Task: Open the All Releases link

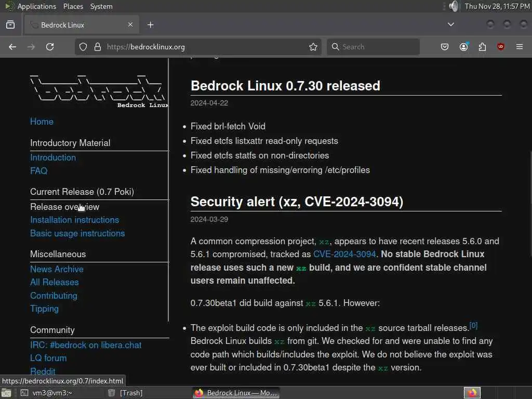Action: pyautogui.click(x=54, y=282)
